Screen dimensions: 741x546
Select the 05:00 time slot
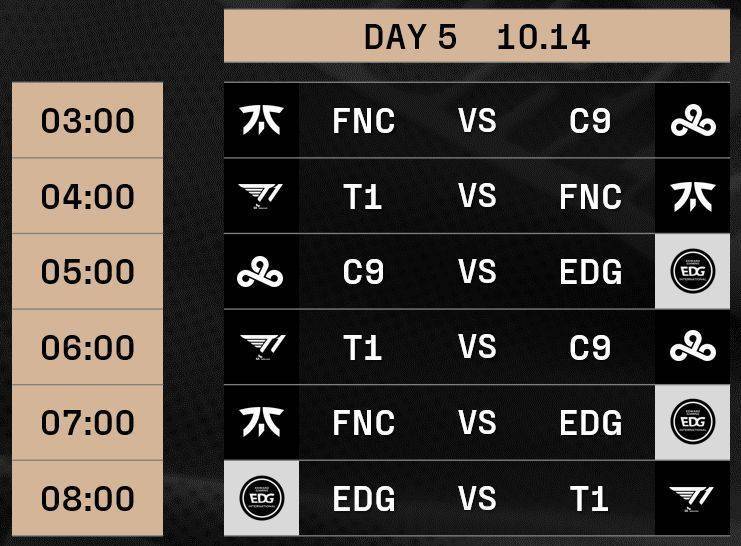click(87, 271)
